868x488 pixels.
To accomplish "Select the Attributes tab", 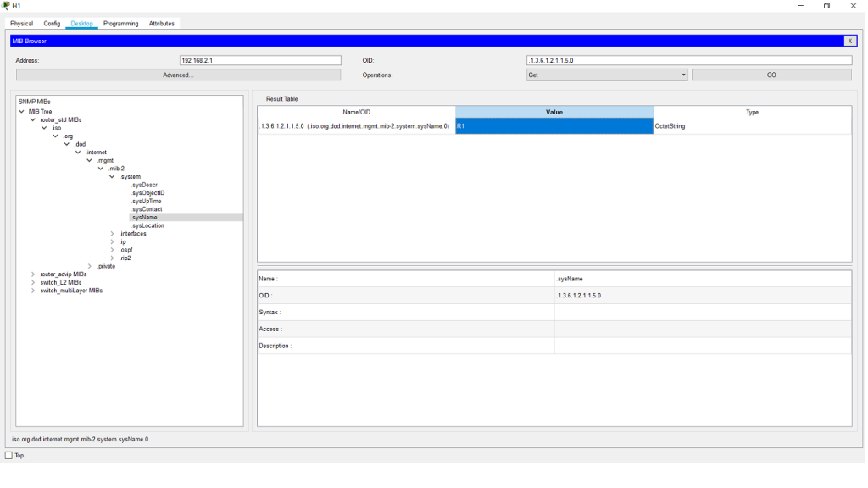I will coord(161,24).
